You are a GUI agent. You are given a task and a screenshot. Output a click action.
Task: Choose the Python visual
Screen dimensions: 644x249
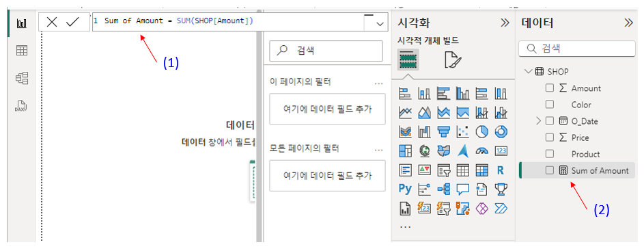[x=406, y=189]
